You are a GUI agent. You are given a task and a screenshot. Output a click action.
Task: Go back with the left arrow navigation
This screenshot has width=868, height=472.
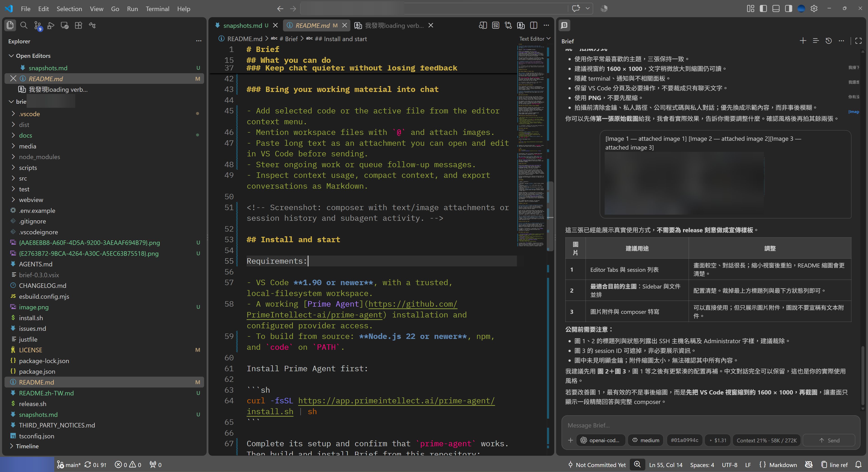tap(280, 9)
